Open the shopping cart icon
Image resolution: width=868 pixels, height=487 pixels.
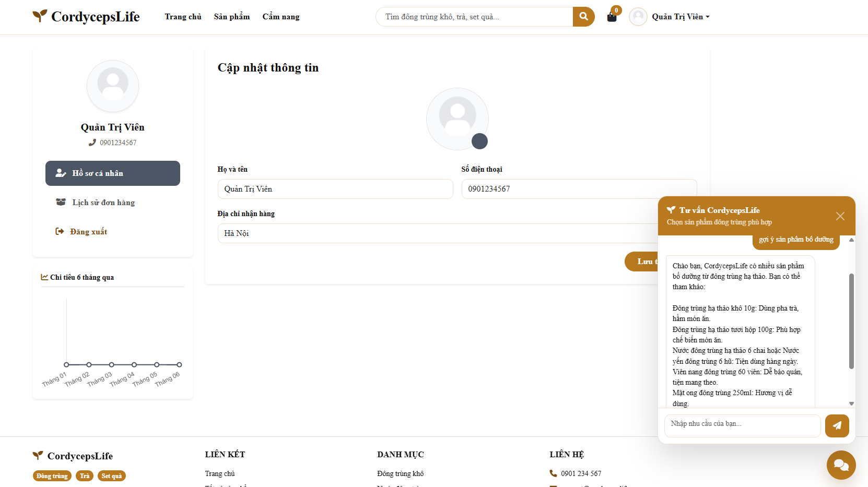point(612,17)
